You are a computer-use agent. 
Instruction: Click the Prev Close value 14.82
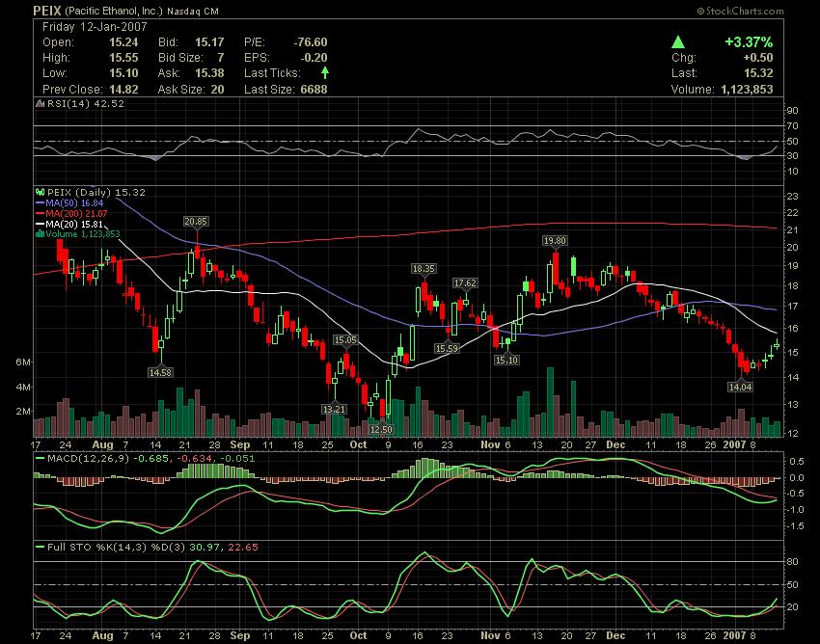click(123, 90)
